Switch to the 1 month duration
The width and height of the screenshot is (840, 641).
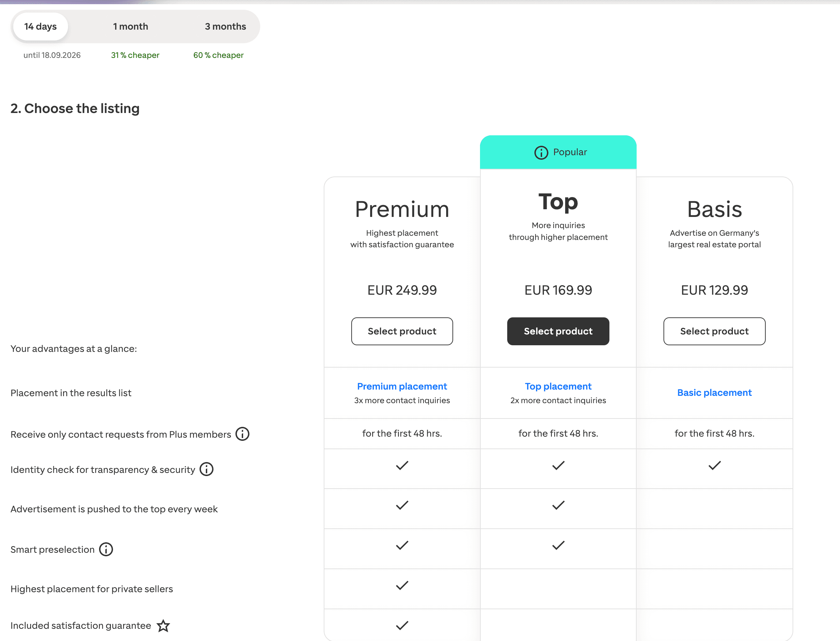click(130, 26)
